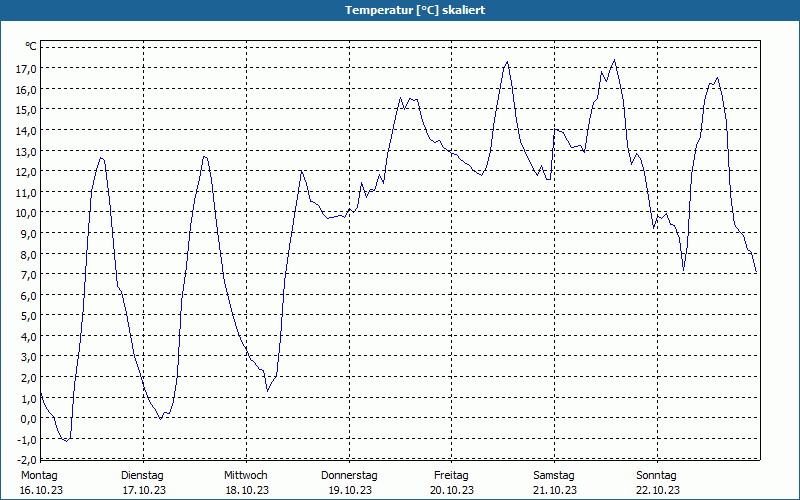Screen dimensions: 800x500
Task: Click the 21.10.23 date label
Action: tap(555, 490)
